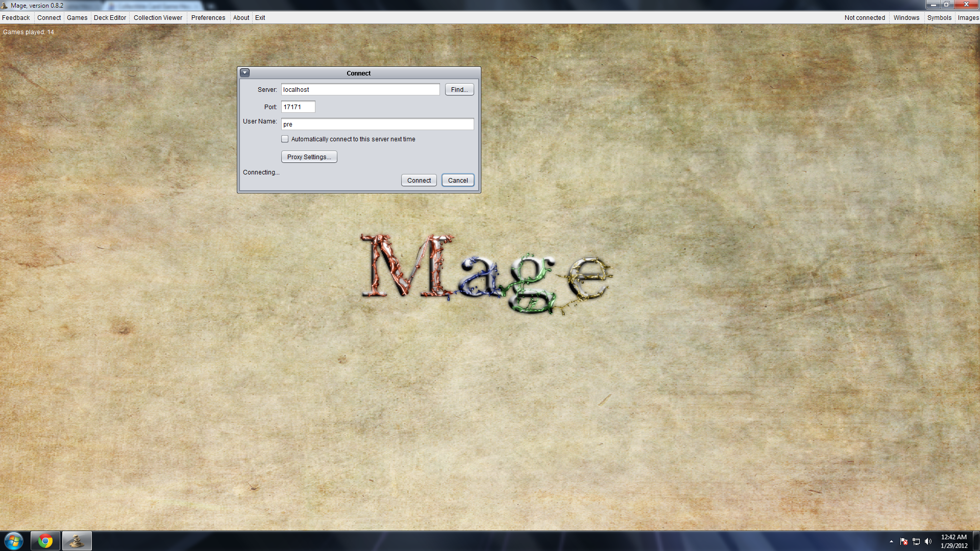Click into the User Name field
The width and height of the screenshot is (980, 551).
[377, 124]
